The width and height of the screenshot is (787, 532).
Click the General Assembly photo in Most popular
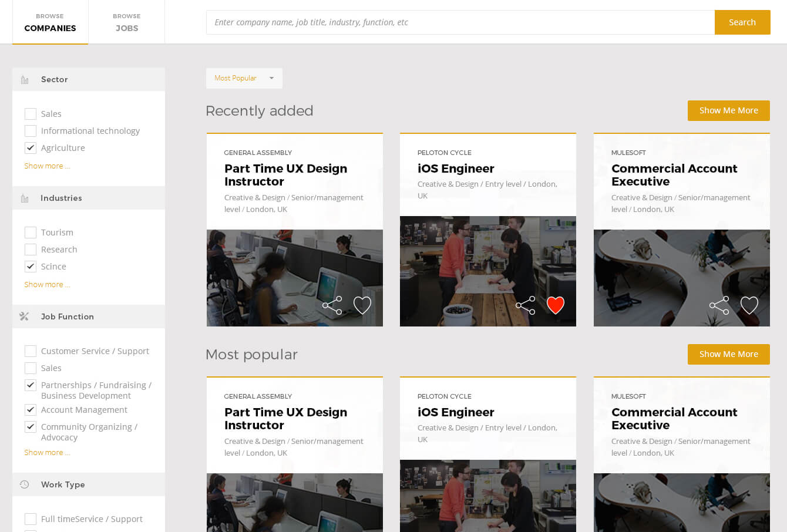pos(295,503)
